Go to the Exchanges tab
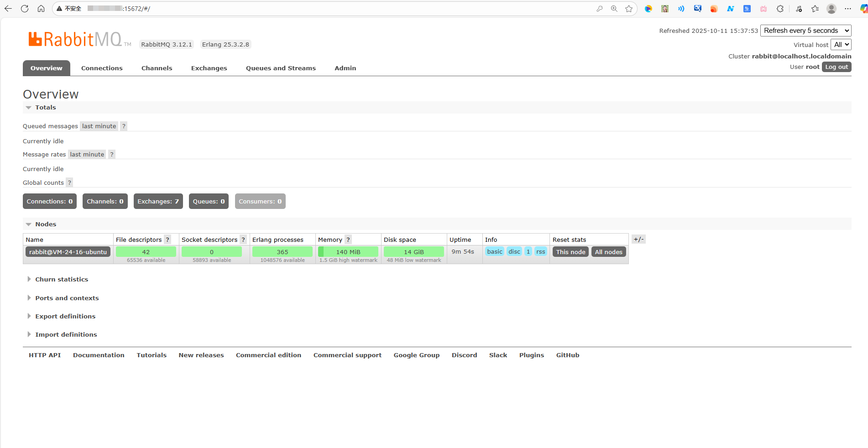The image size is (868, 448). pyautogui.click(x=209, y=68)
